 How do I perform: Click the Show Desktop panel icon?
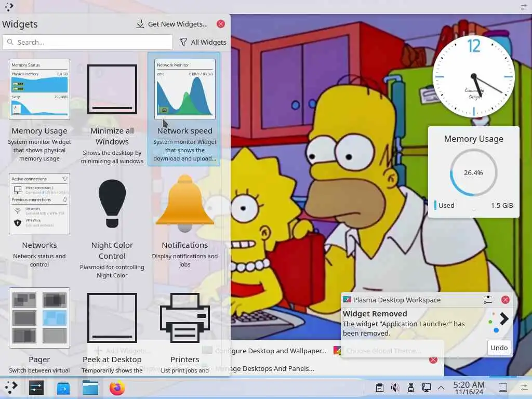pos(503,388)
